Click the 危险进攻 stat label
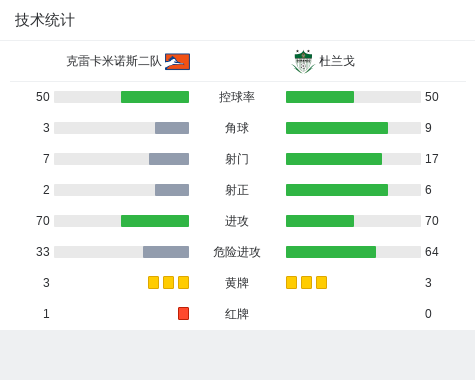 (237, 252)
